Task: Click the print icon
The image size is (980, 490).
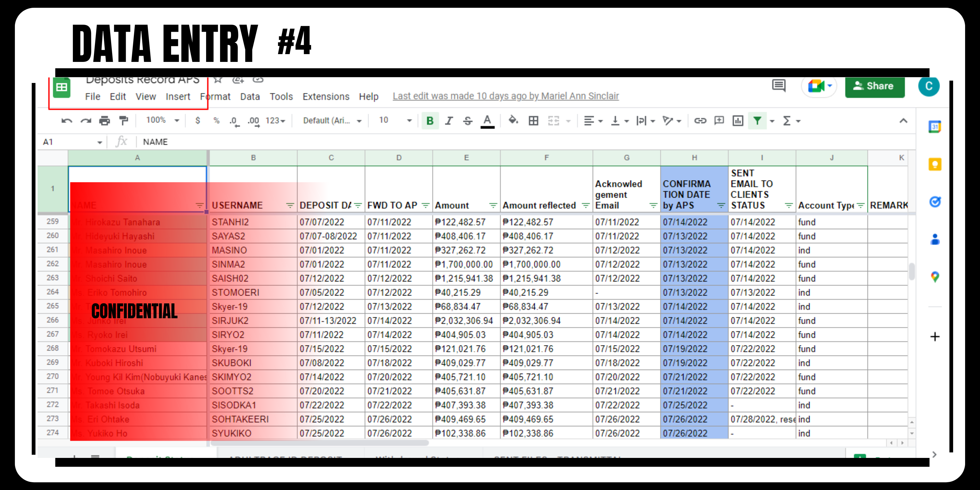Action: [104, 121]
